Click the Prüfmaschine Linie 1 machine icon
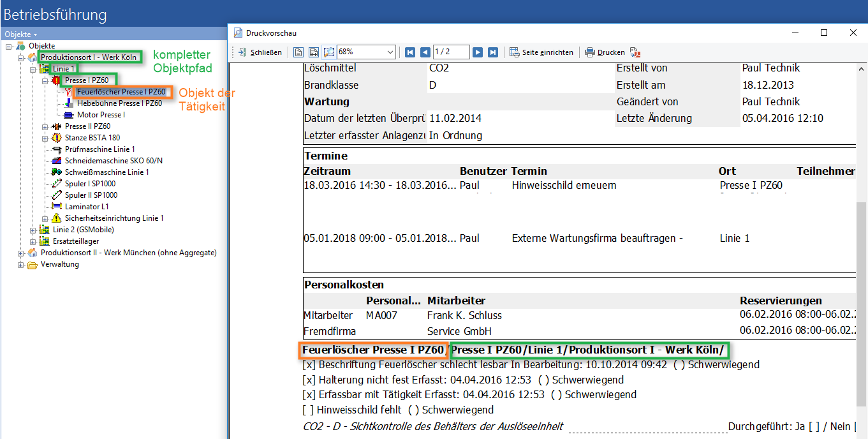 tap(57, 149)
